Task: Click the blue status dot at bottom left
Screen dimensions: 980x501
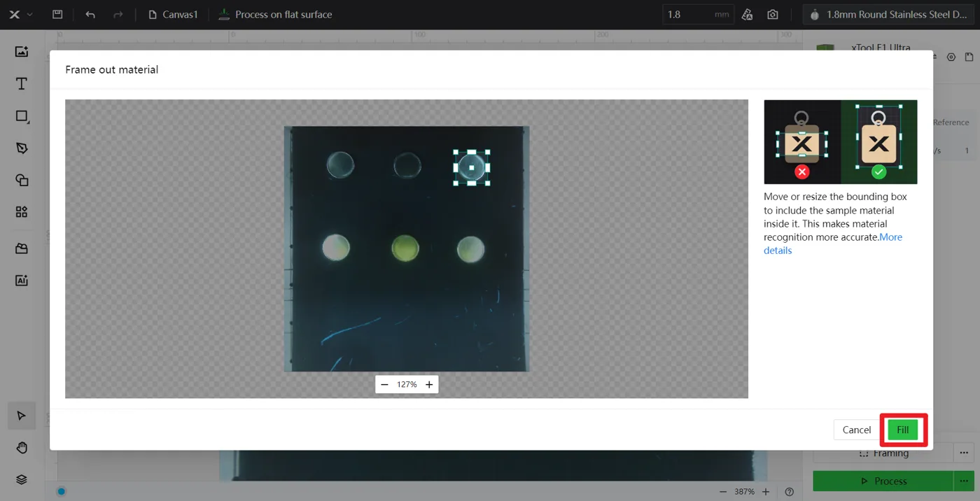Action: pyautogui.click(x=62, y=492)
